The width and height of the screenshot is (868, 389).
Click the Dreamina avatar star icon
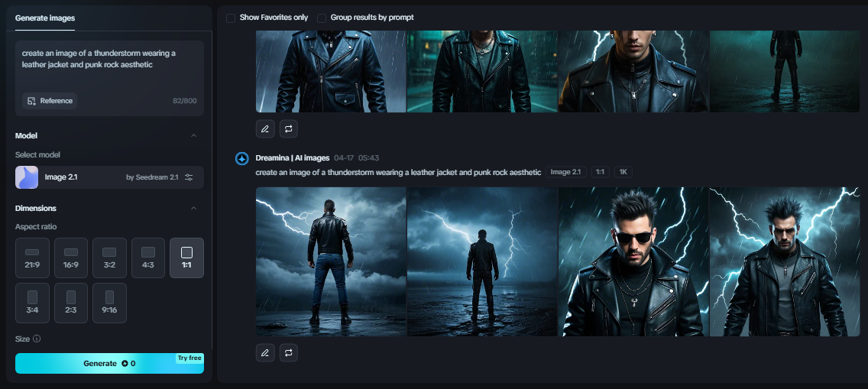click(242, 159)
